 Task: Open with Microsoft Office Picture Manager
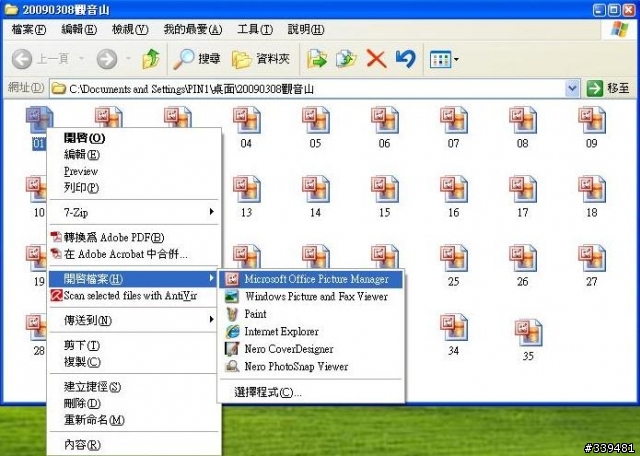[311, 279]
